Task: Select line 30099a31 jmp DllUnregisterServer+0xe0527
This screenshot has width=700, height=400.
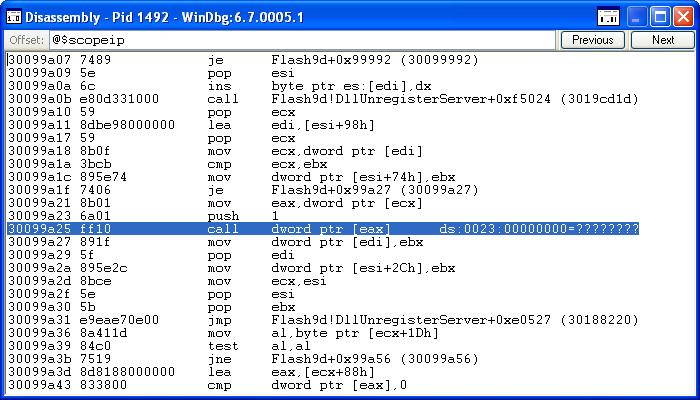Action: coord(323,320)
